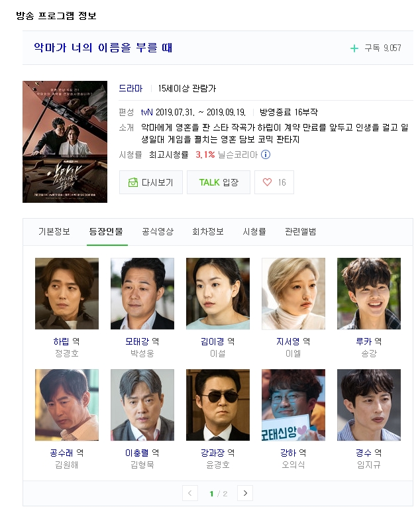Switch to the 시청률 tab
Viewport: 420px width, 511px height.
[x=254, y=232]
